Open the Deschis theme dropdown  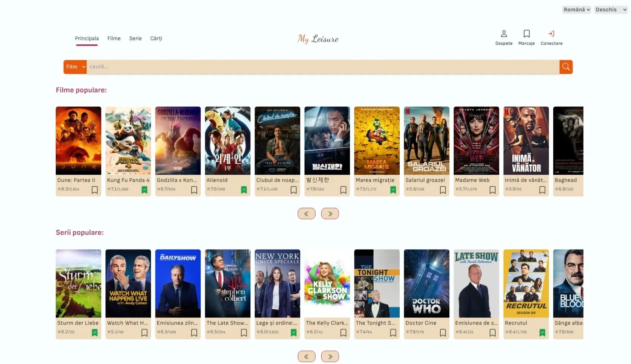[611, 10]
